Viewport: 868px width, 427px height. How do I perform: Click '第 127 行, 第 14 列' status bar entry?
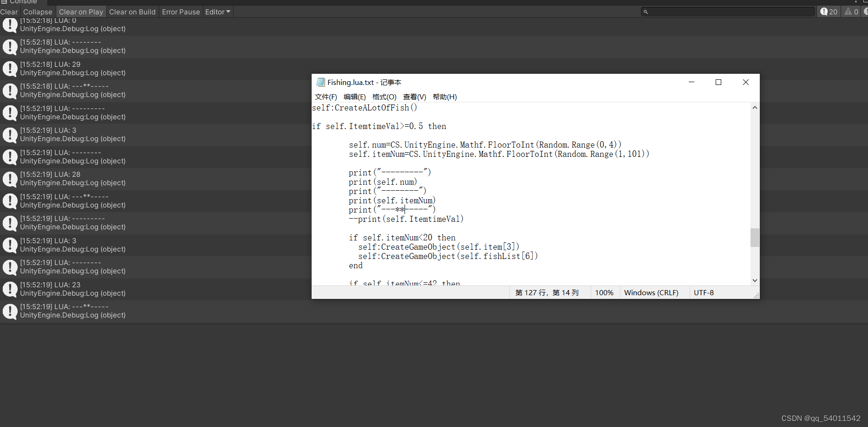coord(547,293)
